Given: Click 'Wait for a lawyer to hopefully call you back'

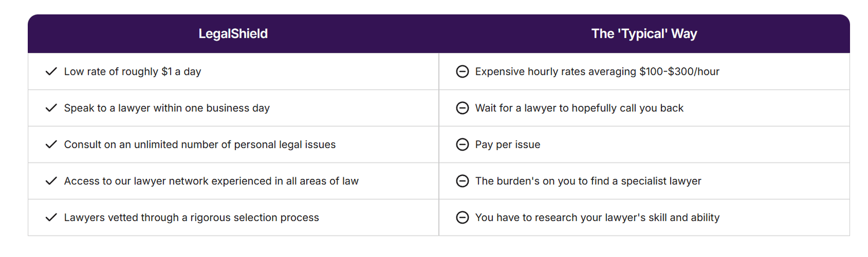Looking at the screenshot, I should (x=579, y=108).
